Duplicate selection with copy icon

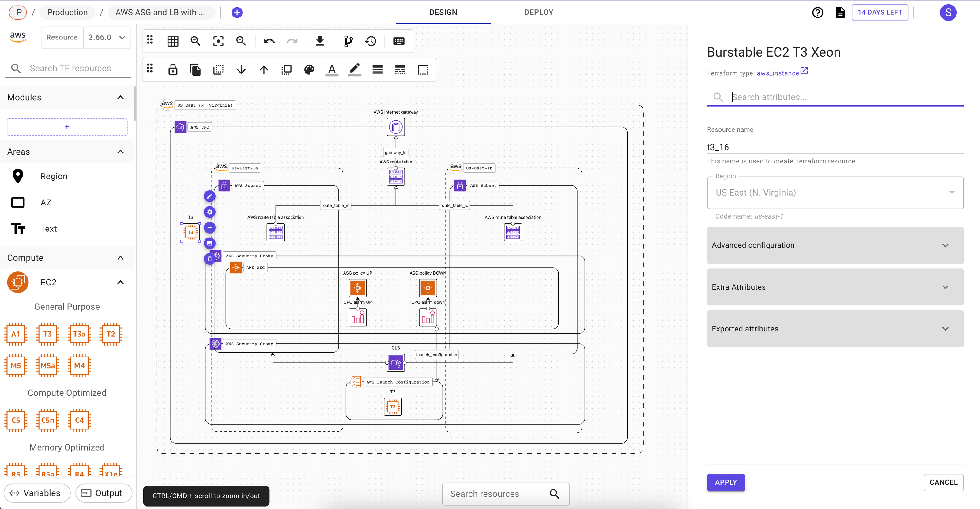click(196, 69)
